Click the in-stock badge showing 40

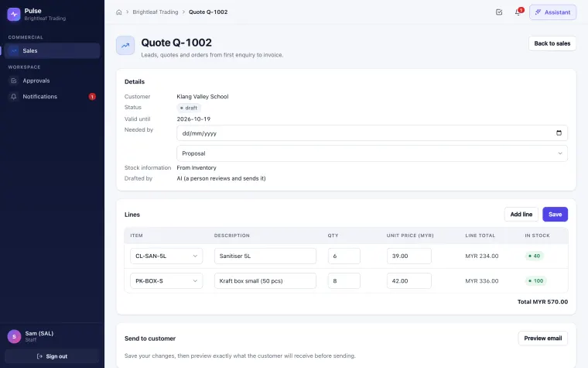(534, 256)
